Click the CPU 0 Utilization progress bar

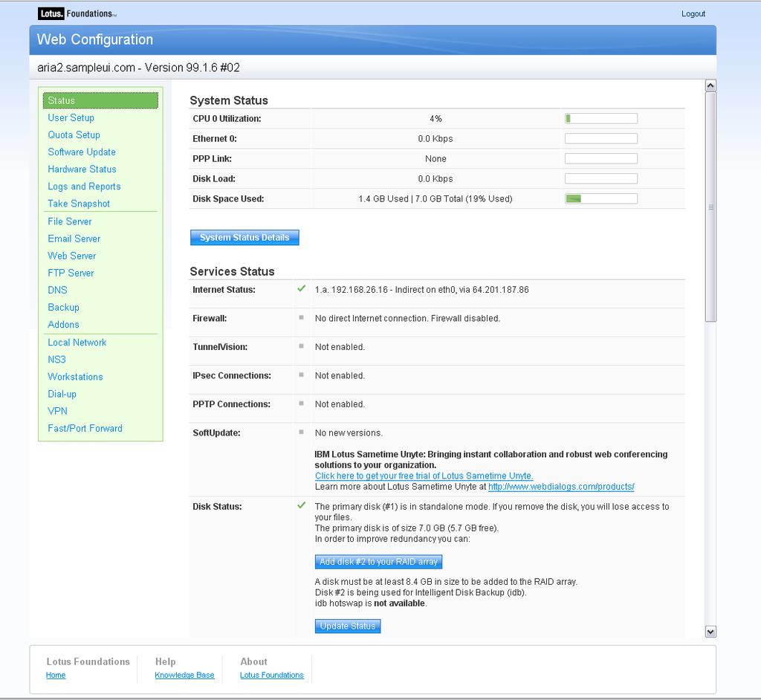coord(600,118)
